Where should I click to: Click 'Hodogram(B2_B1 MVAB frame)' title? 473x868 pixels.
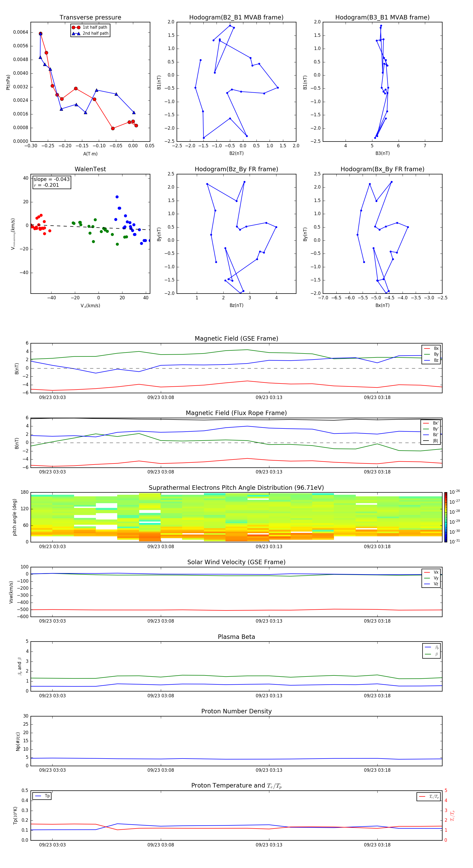236,18
